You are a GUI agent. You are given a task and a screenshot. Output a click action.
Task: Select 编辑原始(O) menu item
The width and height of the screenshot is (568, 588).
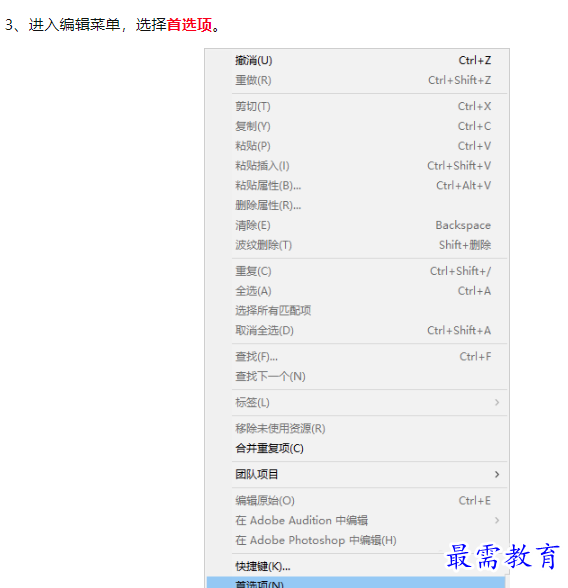coord(356,501)
